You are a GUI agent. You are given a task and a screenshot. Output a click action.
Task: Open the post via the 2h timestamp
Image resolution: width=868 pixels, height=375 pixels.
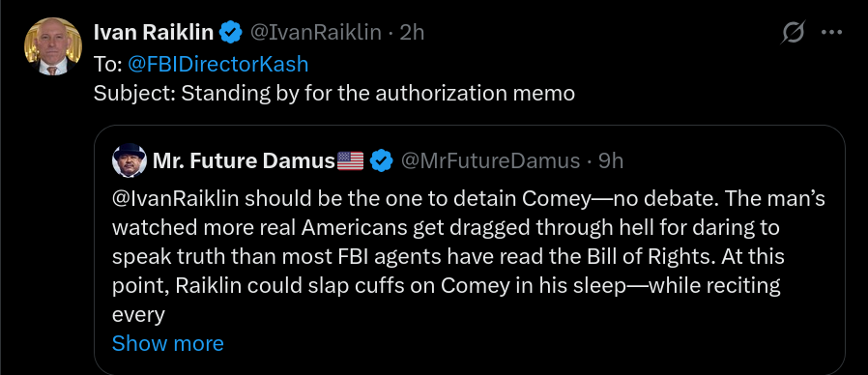412,33
